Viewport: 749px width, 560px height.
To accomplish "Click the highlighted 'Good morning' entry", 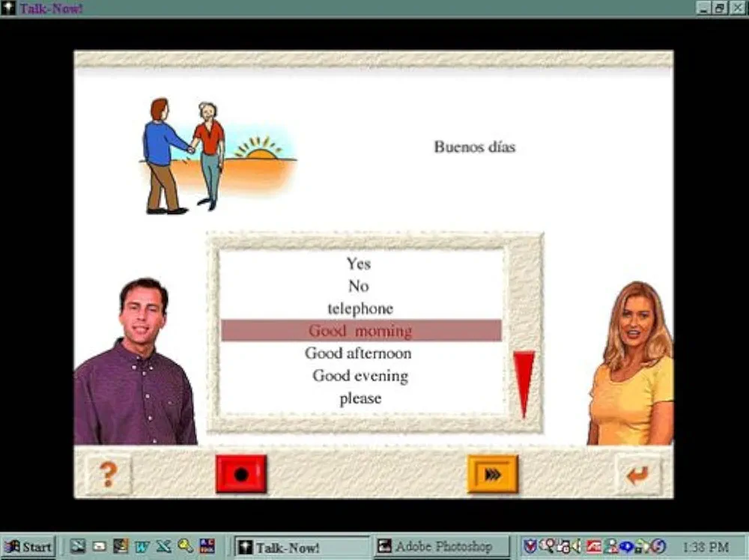I will click(x=362, y=331).
